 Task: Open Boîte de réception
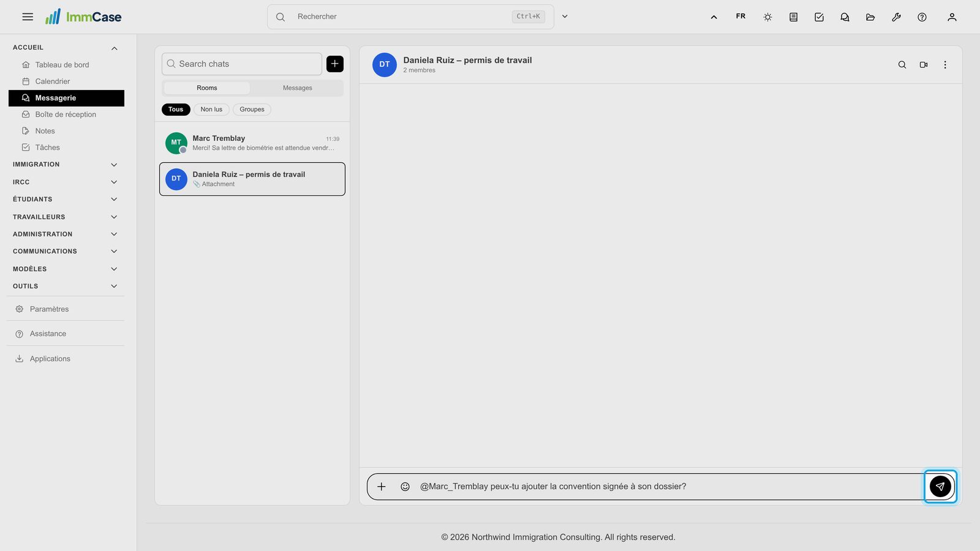pyautogui.click(x=66, y=114)
